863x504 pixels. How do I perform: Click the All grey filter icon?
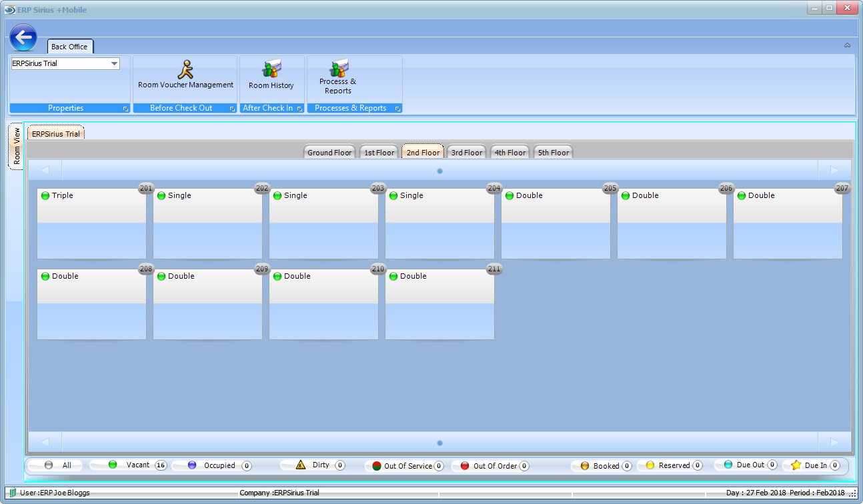pos(49,465)
